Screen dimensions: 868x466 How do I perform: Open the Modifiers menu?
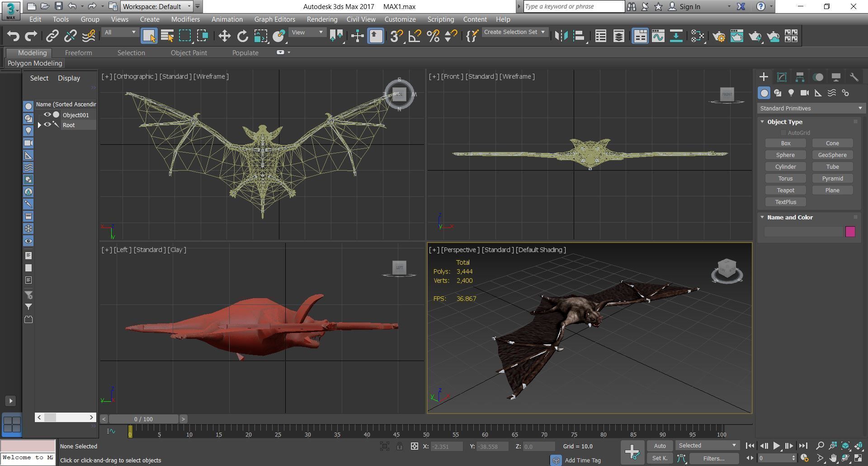pos(185,19)
